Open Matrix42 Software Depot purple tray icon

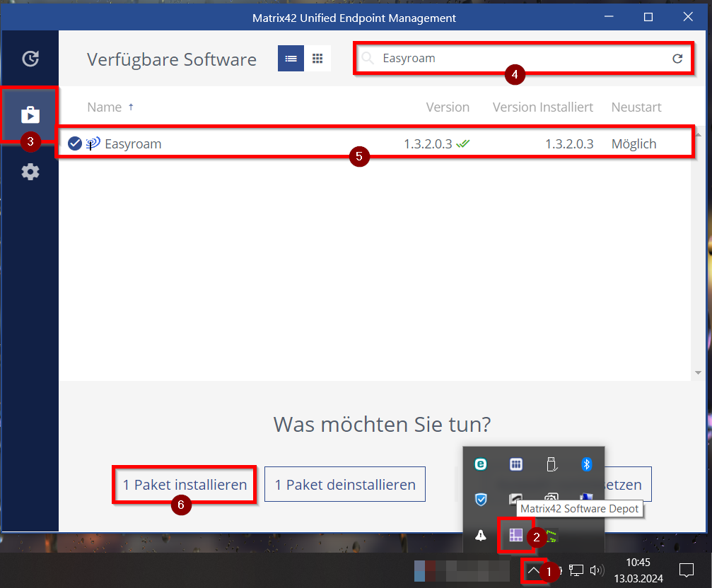pyautogui.click(x=516, y=536)
